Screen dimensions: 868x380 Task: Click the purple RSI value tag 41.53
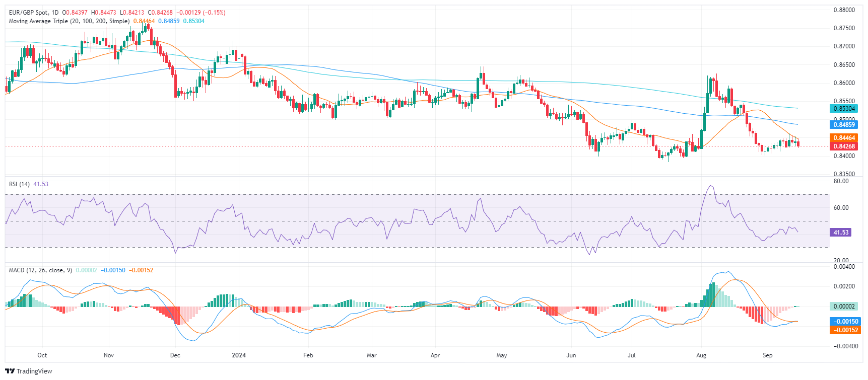(840, 233)
